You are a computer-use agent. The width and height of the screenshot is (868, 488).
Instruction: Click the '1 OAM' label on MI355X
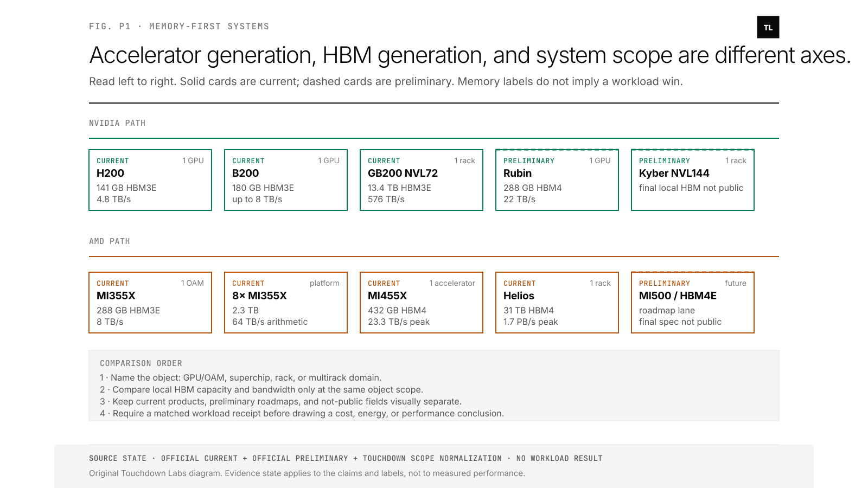pos(193,283)
